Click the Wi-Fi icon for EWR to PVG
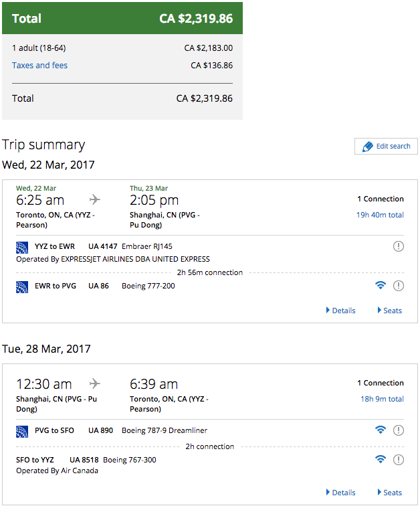This screenshot has width=420, height=508. (381, 286)
